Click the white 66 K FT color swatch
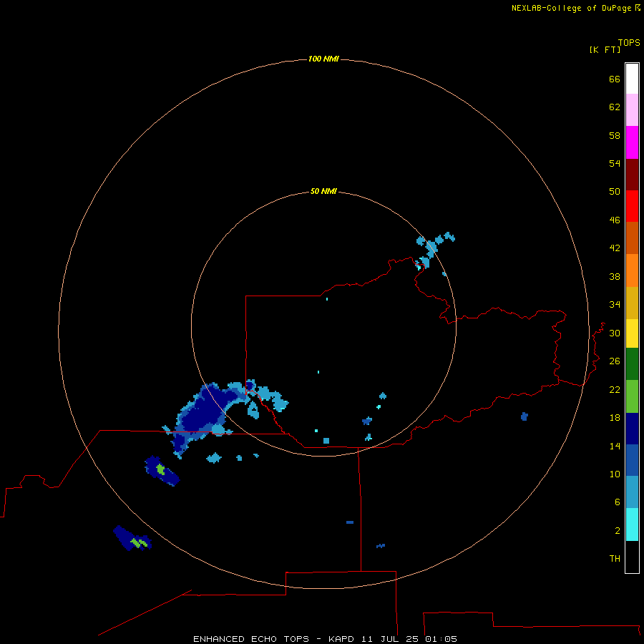644x644 pixels. point(632,79)
